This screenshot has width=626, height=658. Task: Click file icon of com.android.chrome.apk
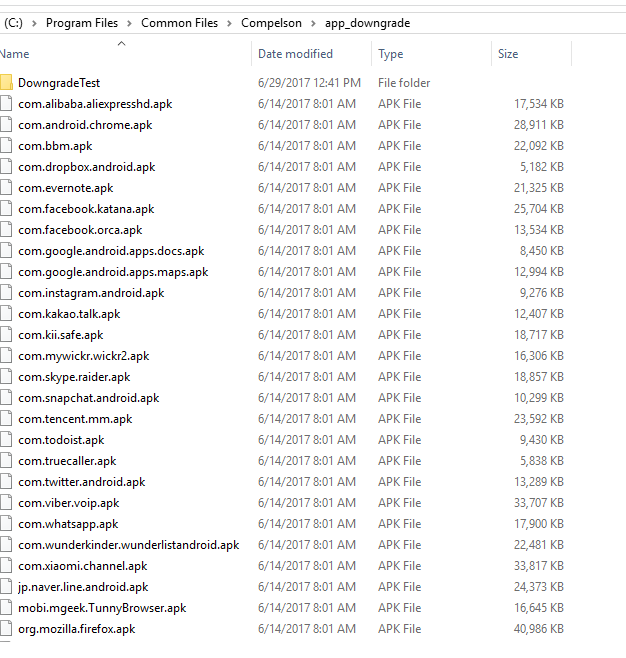pyautogui.click(x=6, y=125)
